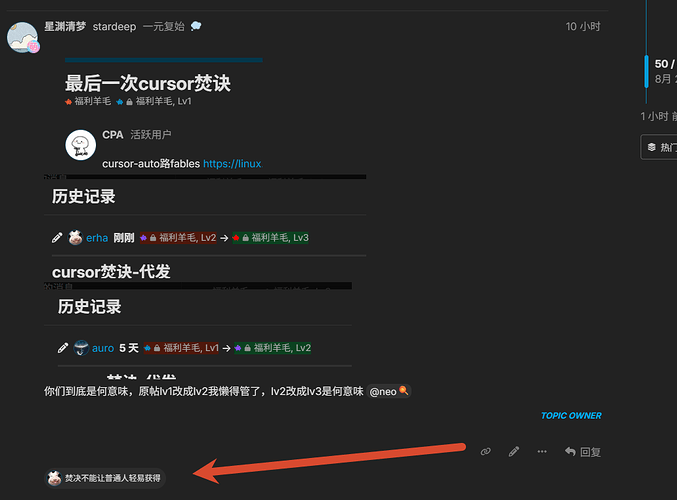Click the 福利羊毛, Lv2 removed tag in erha row

(178, 238)
